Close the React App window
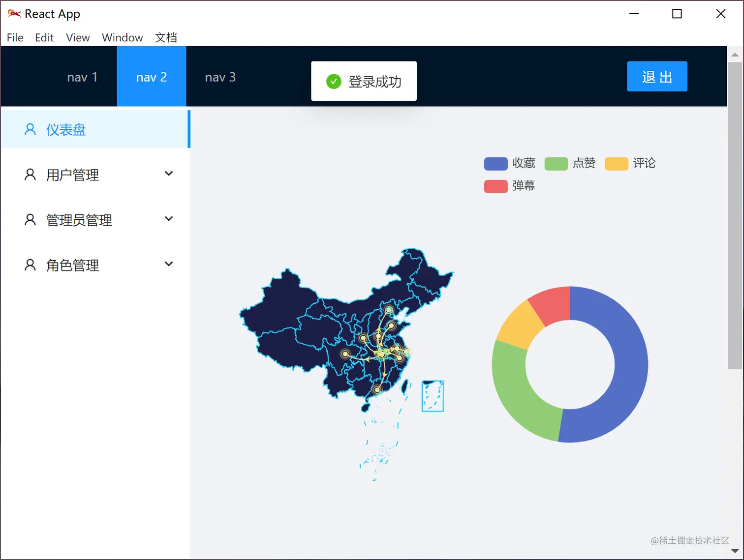 point(721,14)
